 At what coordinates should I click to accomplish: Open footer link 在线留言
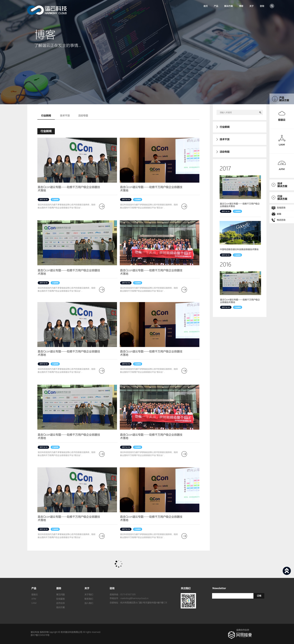pos(60,599)
